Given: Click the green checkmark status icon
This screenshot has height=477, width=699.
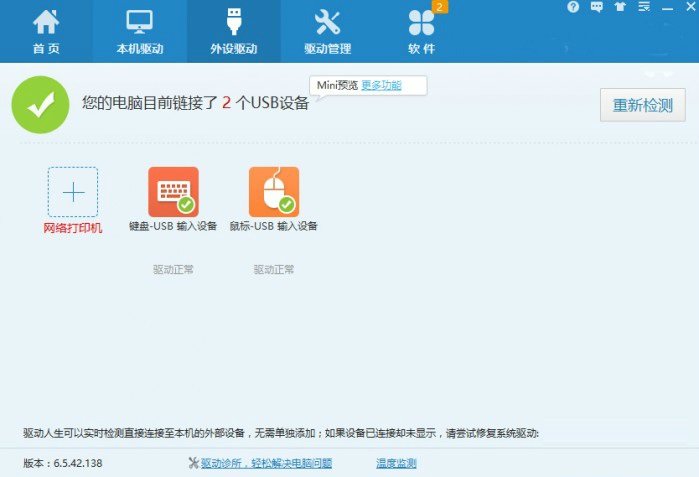Looking at the screenshot, I should [x=41, y=104].
